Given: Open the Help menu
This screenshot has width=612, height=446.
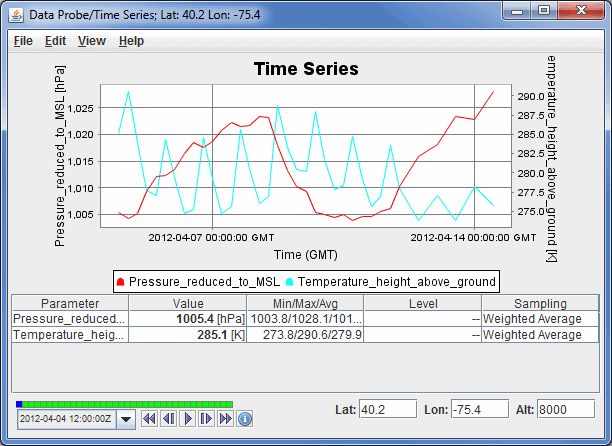Looking at the screenshot, I should (x=131, y=41).
